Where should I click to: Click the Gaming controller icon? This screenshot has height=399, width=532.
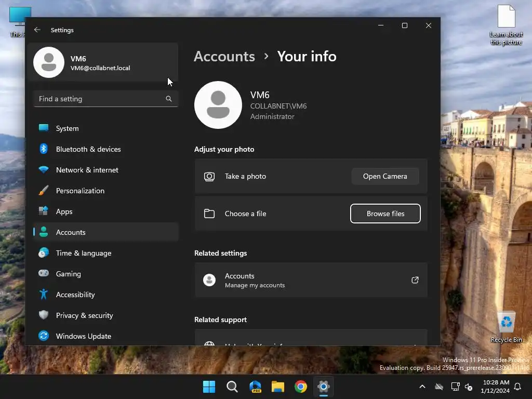coord(44,273)
